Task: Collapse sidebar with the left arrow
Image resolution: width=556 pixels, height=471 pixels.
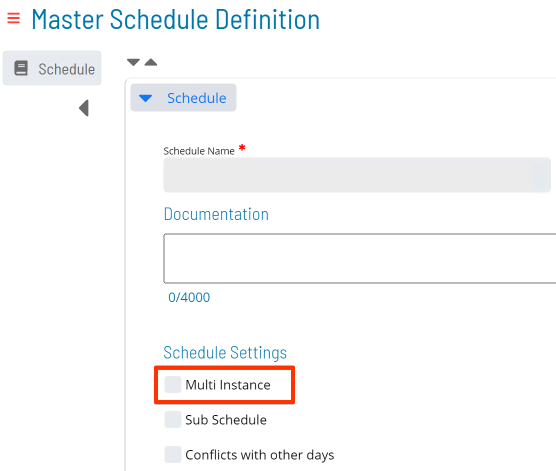Action: click(x=84, y=108)
